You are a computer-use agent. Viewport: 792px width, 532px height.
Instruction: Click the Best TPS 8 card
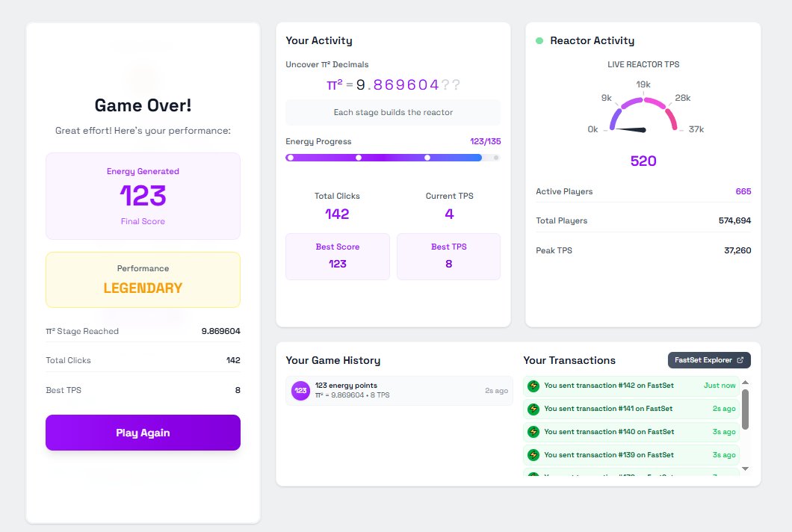[448, 256]
